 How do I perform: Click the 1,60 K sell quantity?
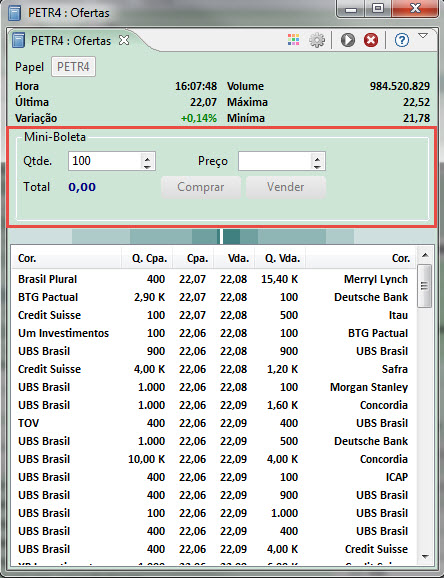point(282,405)
